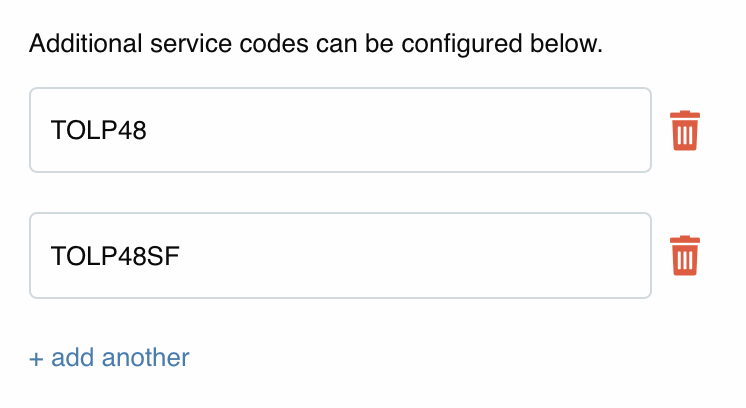Focus the TOLP48 service code field
Screen dimensions: 746x408
click(340, 130)
